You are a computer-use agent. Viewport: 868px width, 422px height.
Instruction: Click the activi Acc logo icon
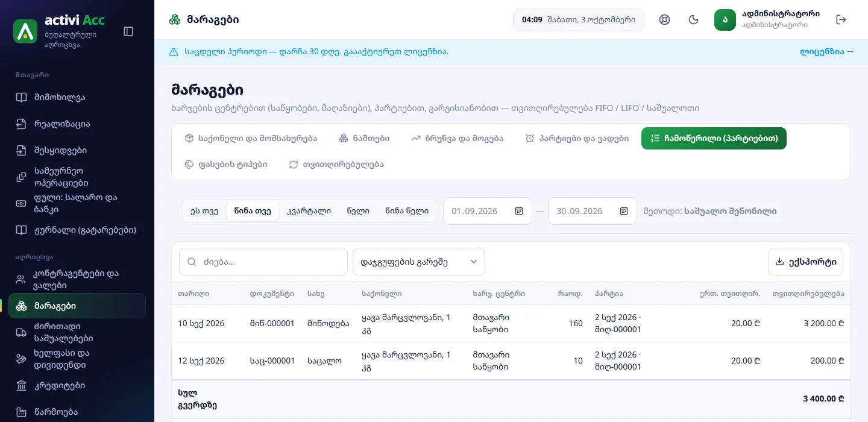tap(25, 31)
